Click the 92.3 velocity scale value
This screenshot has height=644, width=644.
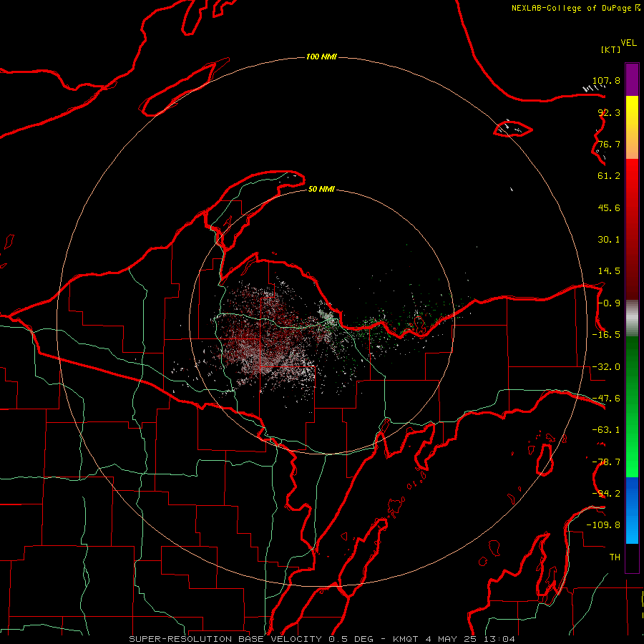pos(609,112)
